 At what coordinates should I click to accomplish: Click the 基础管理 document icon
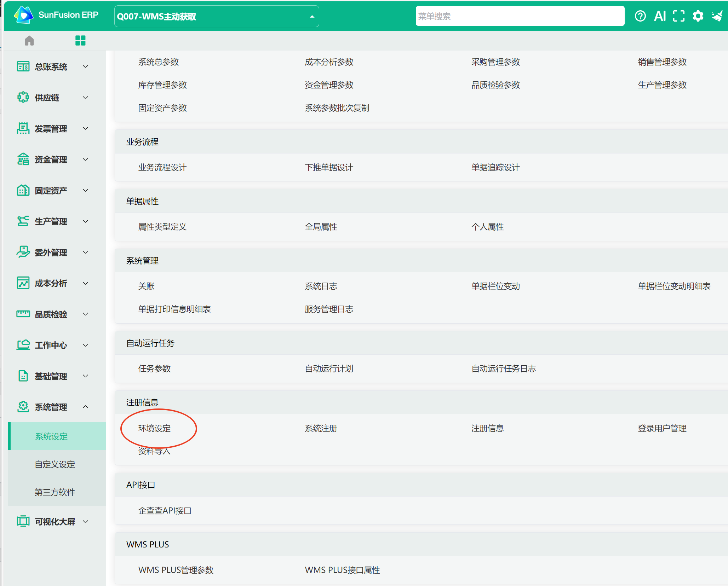point(23,376)
